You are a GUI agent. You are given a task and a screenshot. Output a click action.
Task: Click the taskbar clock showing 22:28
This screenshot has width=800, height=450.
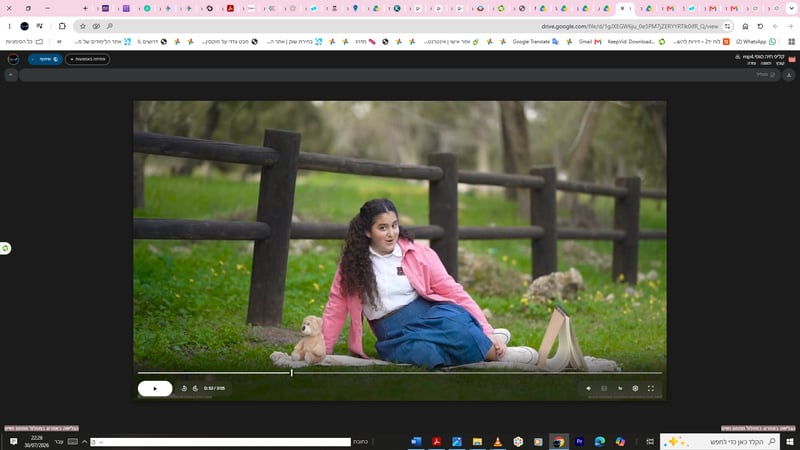coord(36,441)
